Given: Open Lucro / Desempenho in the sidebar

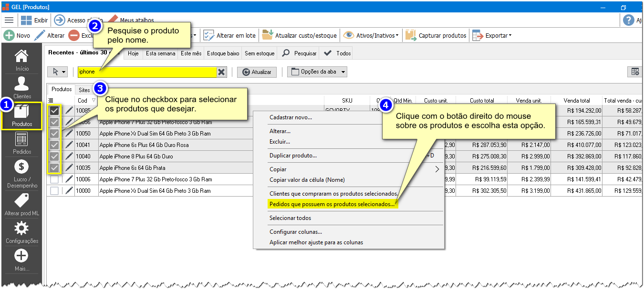Looking at the screenshot, I should (22, 174).
